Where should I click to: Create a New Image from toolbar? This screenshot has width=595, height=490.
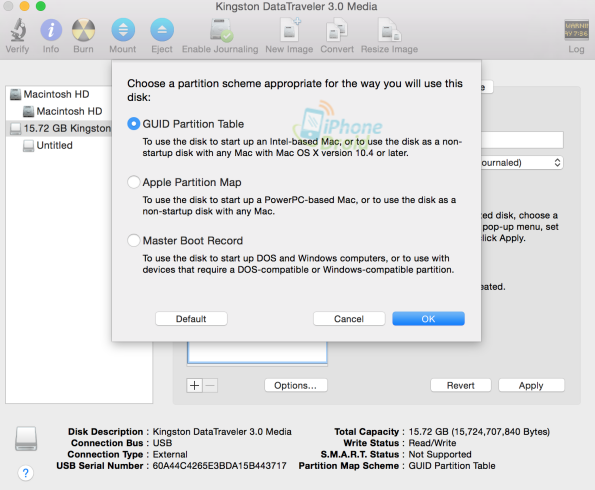click(x=290, y=30)
